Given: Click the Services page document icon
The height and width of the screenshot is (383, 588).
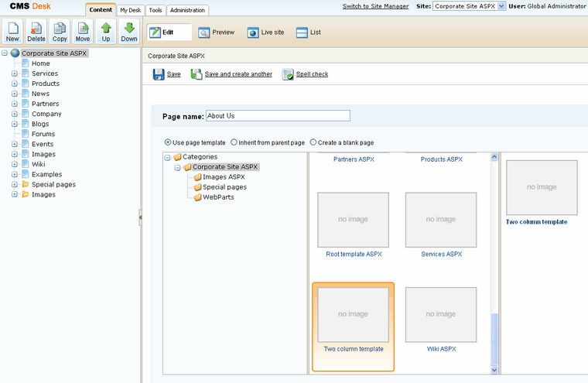Looking at the screenshot, I should (x=25, y=74).
